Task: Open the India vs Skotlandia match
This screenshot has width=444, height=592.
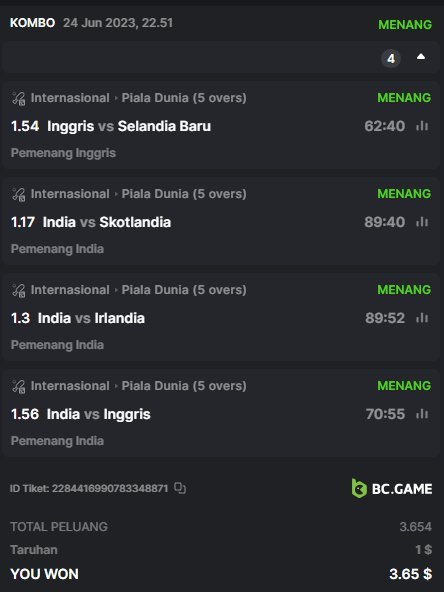Action: click(x=106, y=222)
